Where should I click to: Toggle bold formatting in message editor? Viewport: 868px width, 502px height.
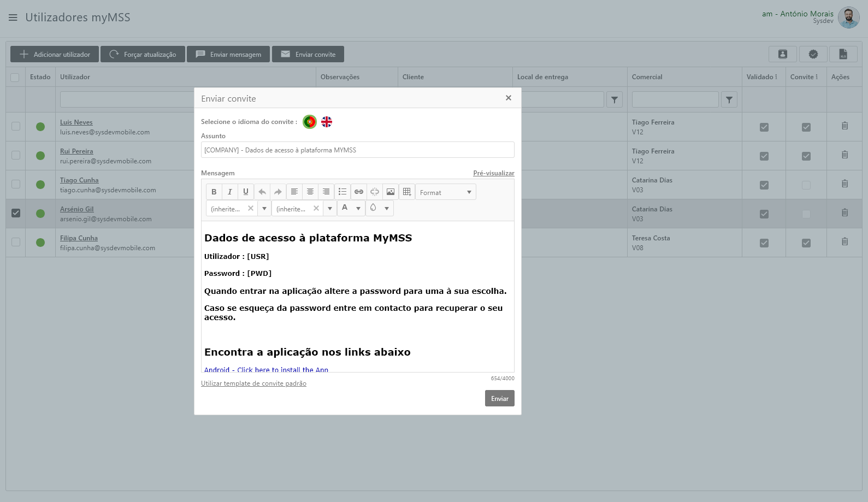tap(214, 192)
